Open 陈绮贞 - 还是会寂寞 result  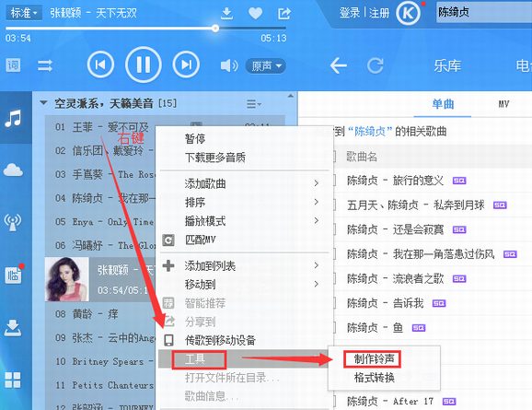(395, 229)
